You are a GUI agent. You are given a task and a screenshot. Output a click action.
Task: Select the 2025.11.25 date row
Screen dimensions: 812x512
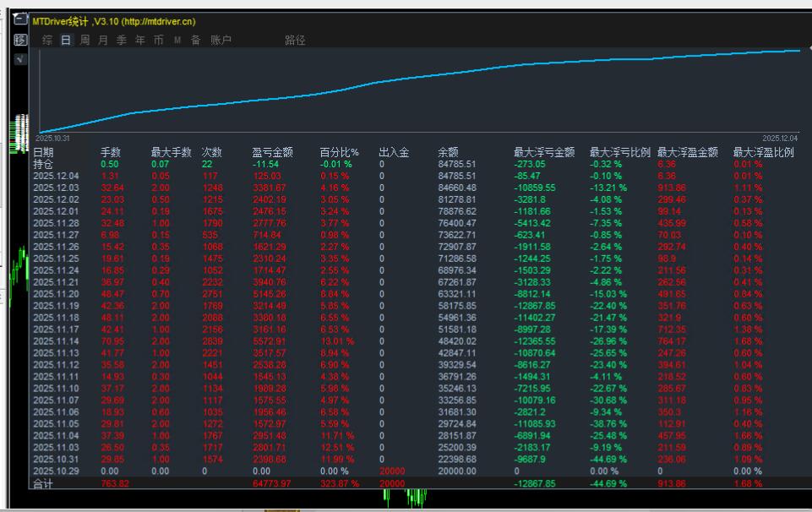tap(56, 259)
